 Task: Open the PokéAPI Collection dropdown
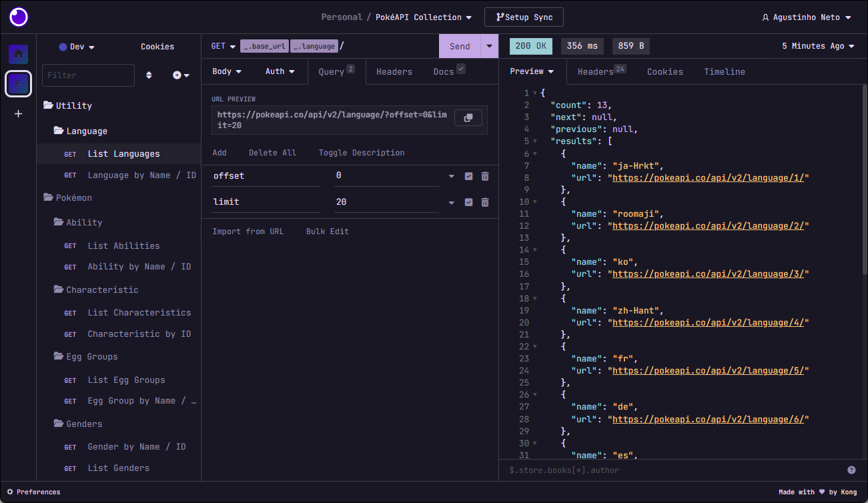coord(424,17)
